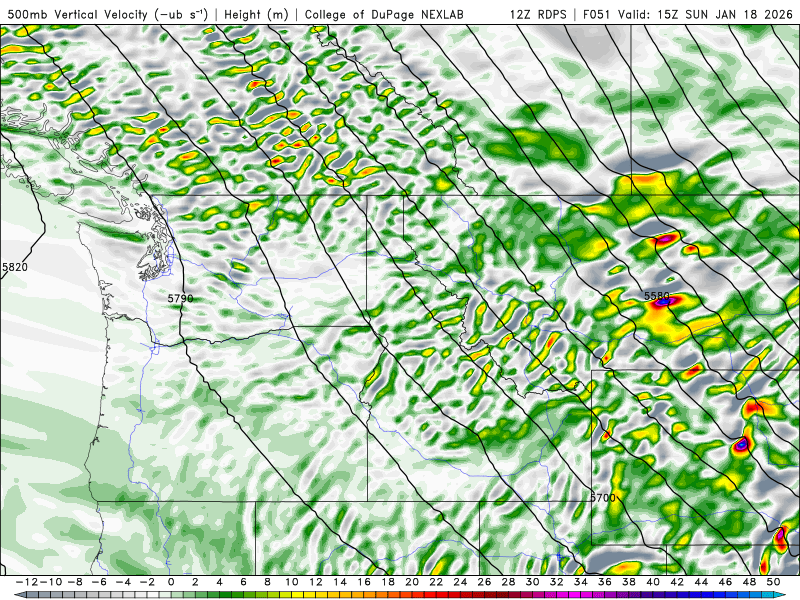Click the 24 value on color scale
The height and width of the screenshot is (600, 800).
[x=460, y=582]
